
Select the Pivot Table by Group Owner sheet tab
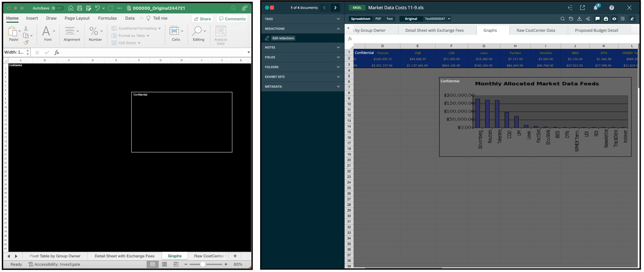[x=55, y=256]
